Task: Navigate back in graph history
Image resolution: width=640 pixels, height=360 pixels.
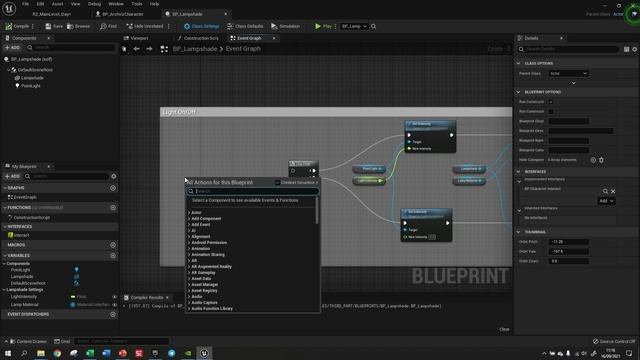Action: (136, 49)
